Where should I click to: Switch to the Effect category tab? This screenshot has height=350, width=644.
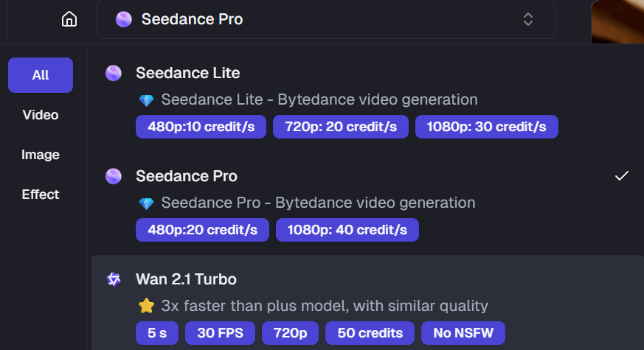click(x=41, y=195)
